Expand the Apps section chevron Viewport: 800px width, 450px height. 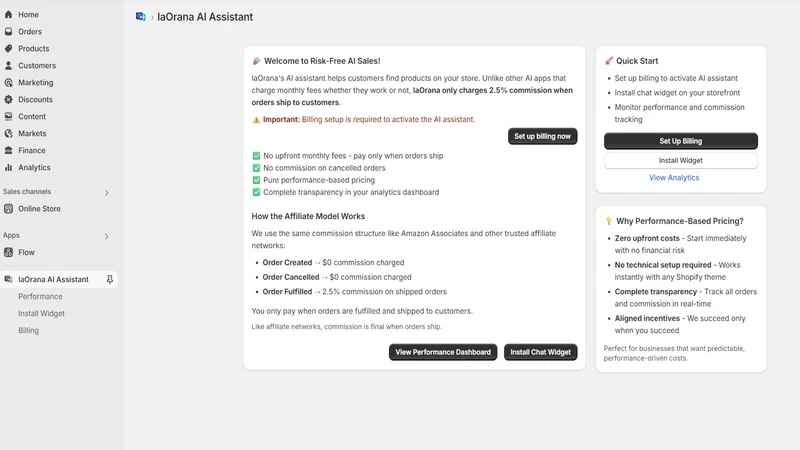[x=106, y=236]
